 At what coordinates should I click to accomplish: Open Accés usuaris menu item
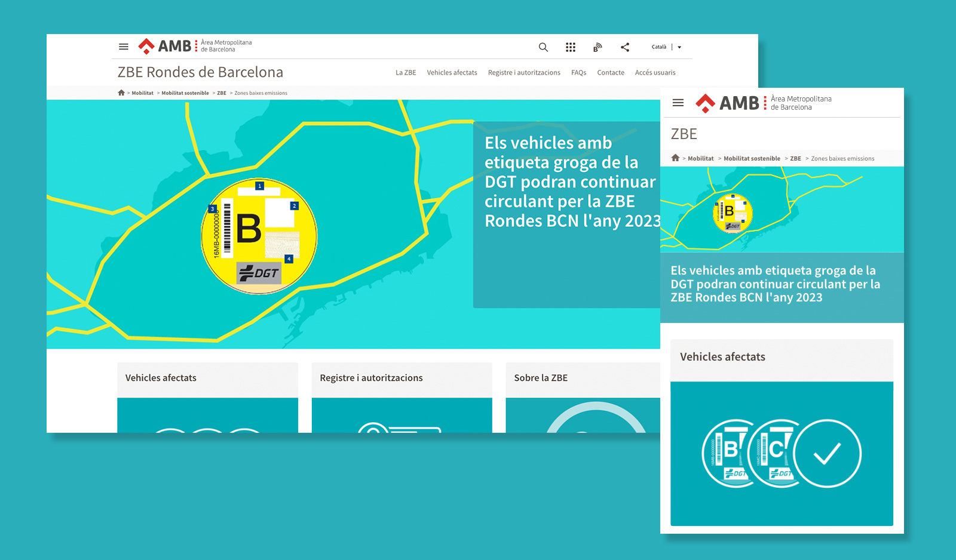[655, 73]
